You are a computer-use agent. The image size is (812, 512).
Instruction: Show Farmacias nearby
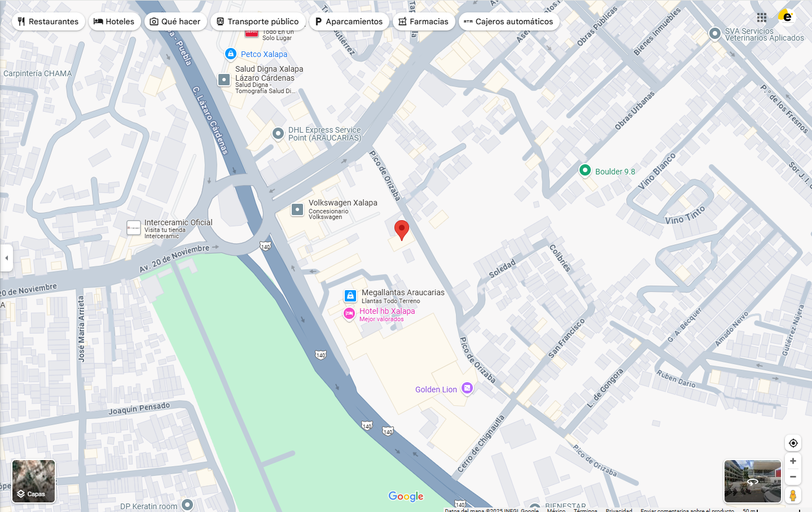coord(424,21)
